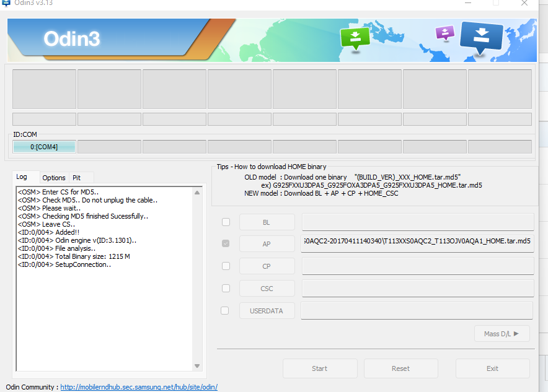Viewport: 548px width, 392px height.
Task: Click the 'Odin engine v(ID:3.1301)..' log line
Action: 77,240
